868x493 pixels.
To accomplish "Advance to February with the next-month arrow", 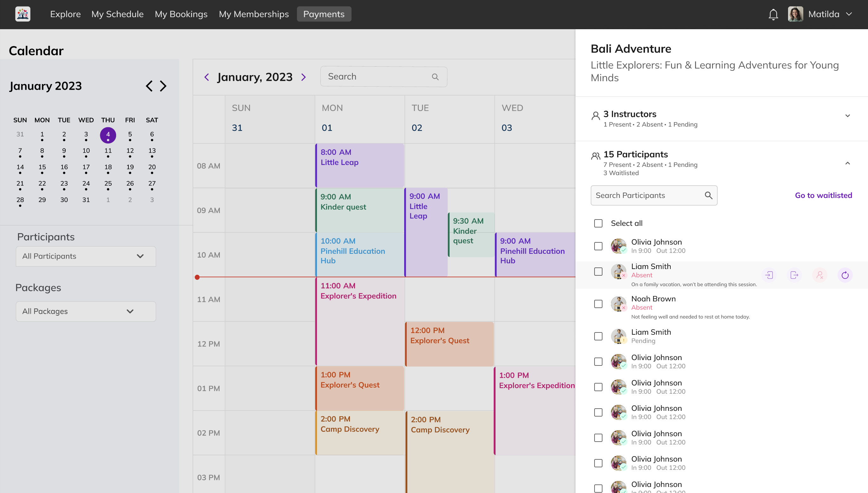I will pyautogui.click(x=163, y=86).
